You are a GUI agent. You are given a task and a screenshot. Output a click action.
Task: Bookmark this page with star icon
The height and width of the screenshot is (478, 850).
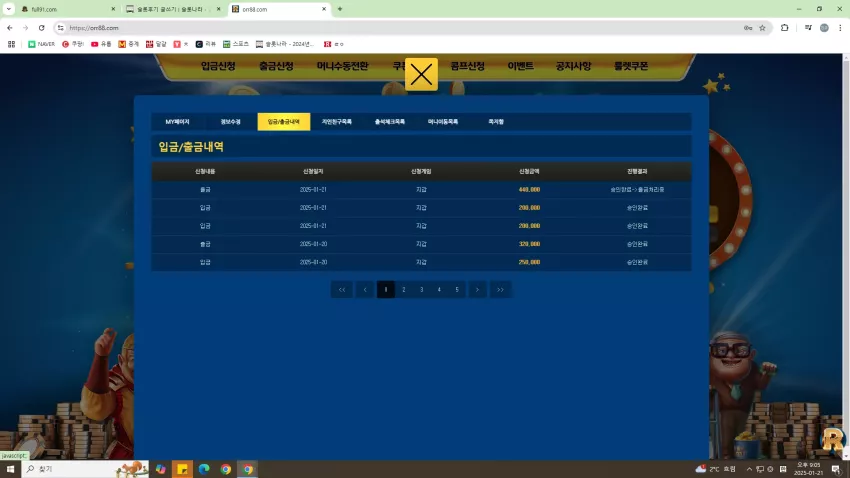point(762,28)
